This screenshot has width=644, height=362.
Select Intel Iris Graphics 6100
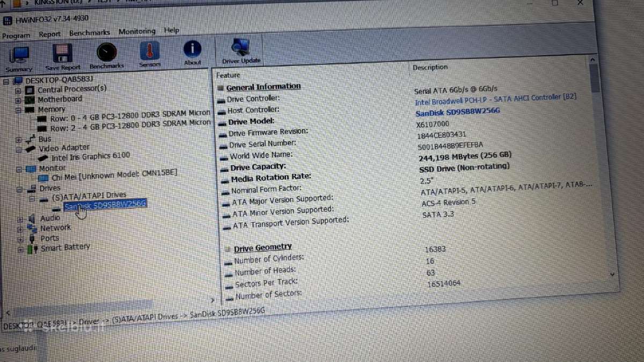91,157
